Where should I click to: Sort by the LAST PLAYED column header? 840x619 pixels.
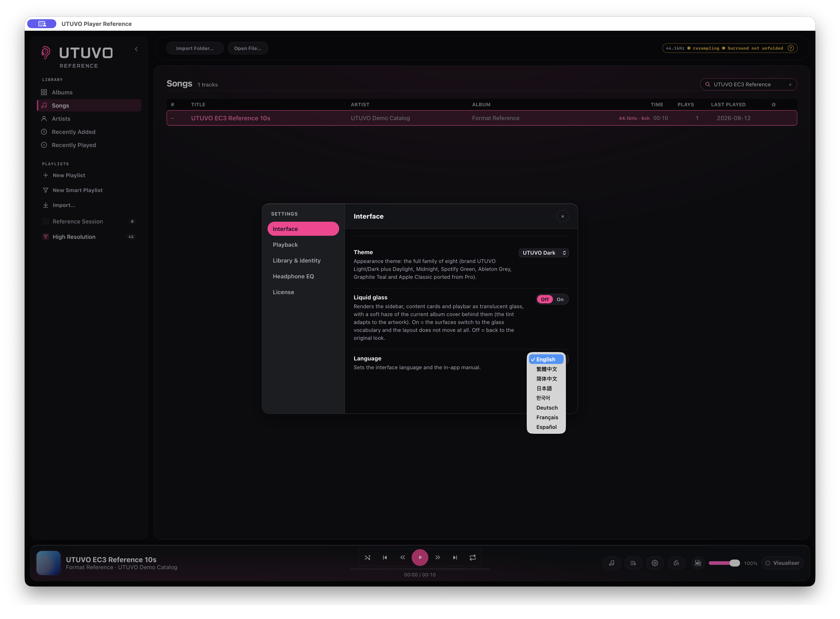pyautogui.click(x=728, y=104)
